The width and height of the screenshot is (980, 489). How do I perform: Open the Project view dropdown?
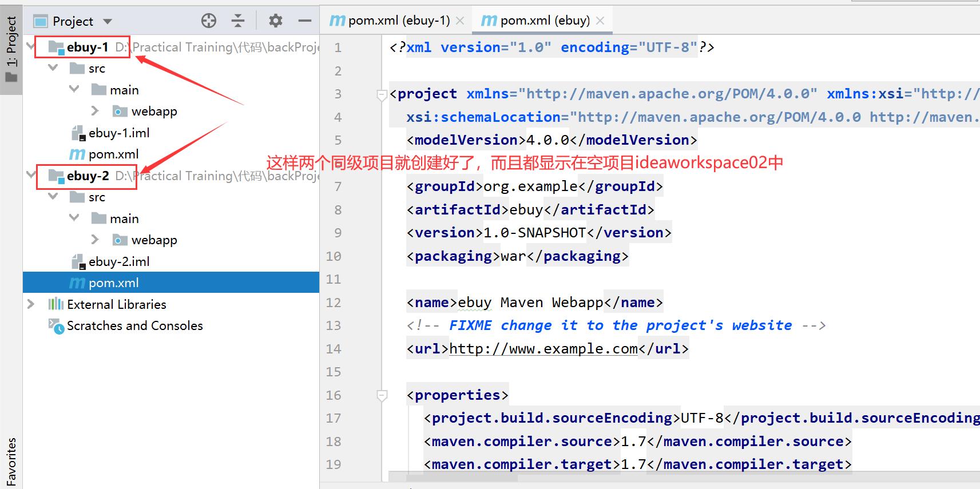pyautogui.click(x=108, y=22)
